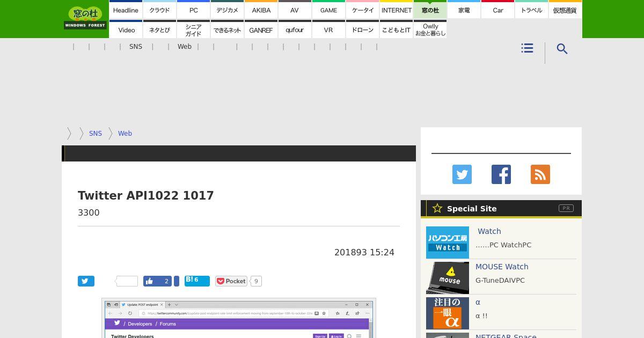Go to the 家電 tab
The image size is (644, 338).
point(464,10)
